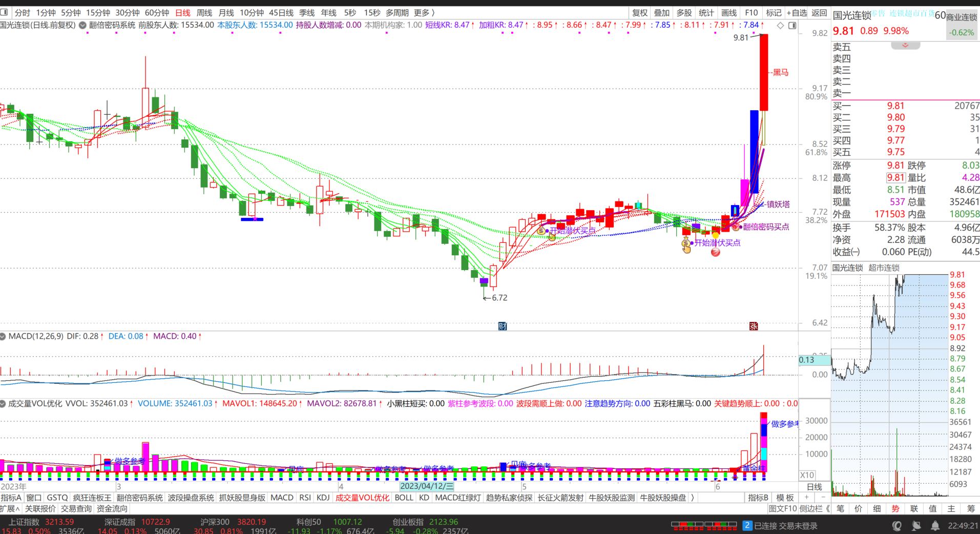Click the minus zoom-out button beside 模板
Screen dimensions: 980x534
[x=823, y=498]
